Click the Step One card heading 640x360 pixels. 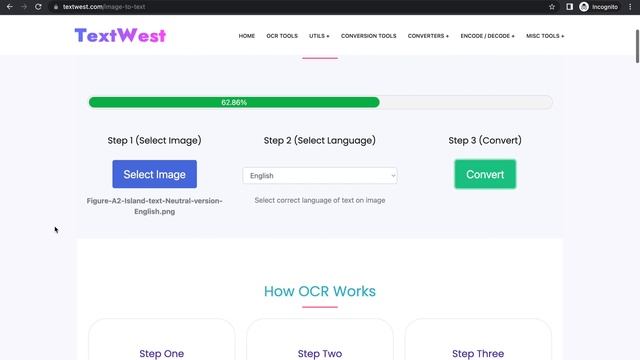click(162, 353)
